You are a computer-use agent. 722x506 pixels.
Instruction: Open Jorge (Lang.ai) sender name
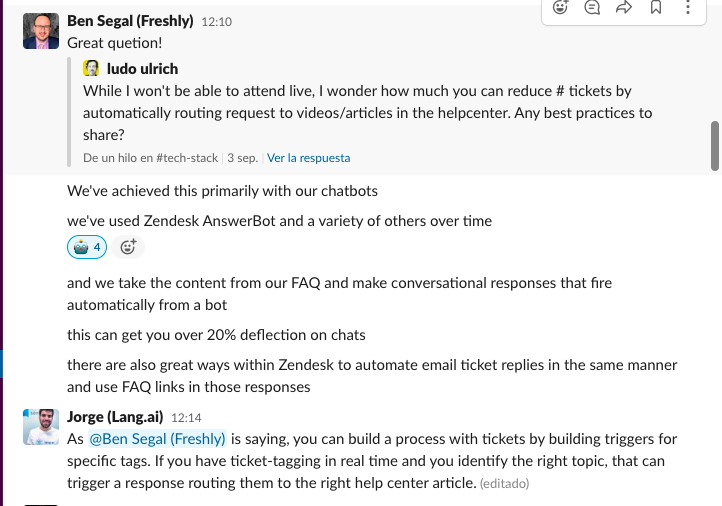coord(115,417)
